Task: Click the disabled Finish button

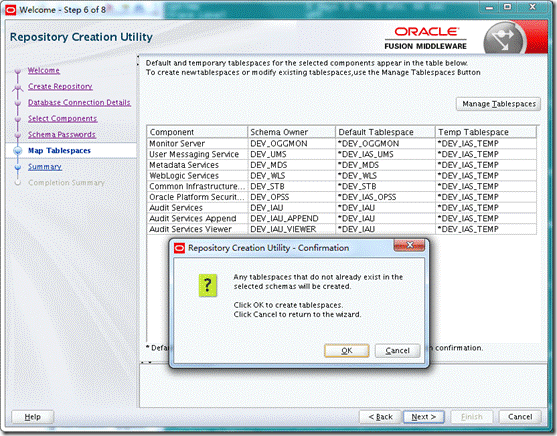Action: click(472, 417)
